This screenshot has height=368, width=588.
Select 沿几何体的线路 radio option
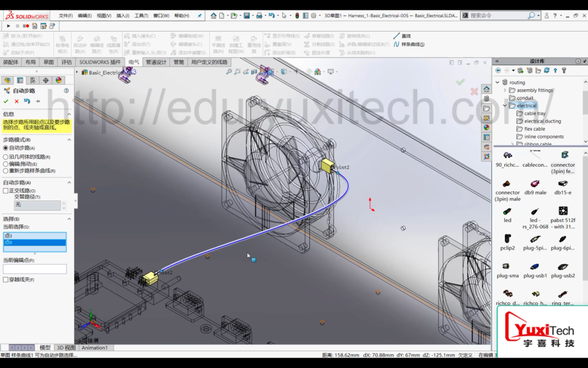(x=5, y=157)
